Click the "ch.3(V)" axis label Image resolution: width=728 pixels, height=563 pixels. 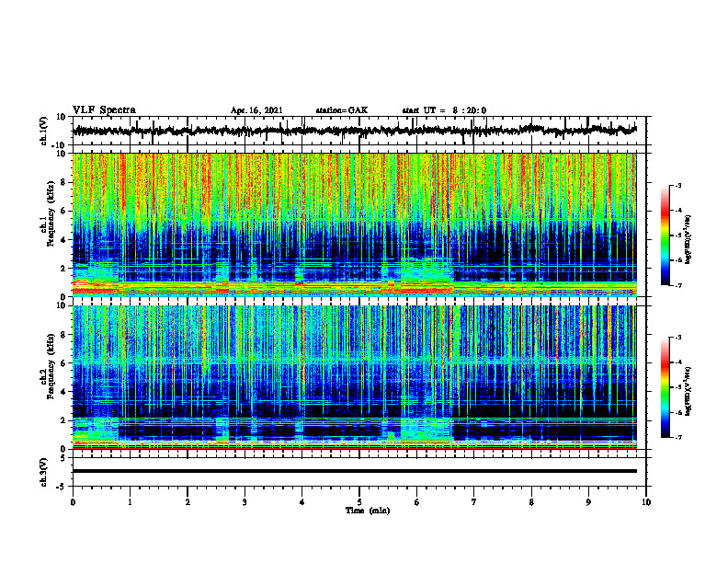44,473
